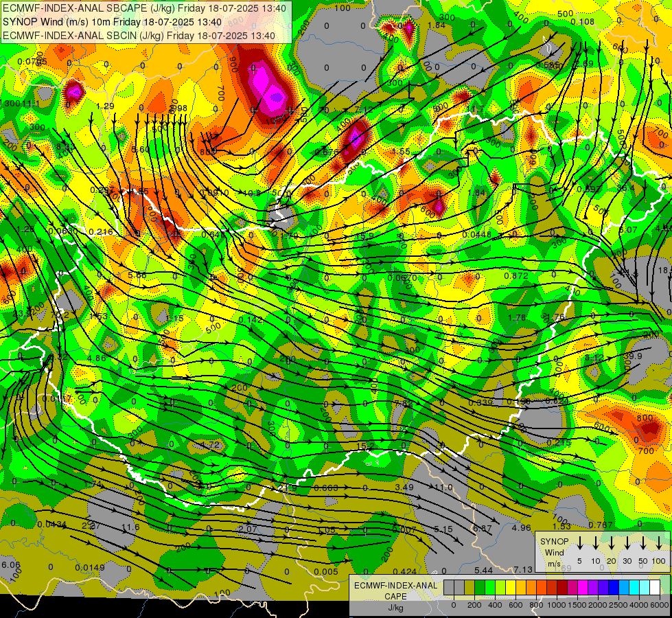Image resolution: width=672 pixels, height=618 pixels.
Task: Click the 0.872 value on the map
Action: tap(516, 276)
